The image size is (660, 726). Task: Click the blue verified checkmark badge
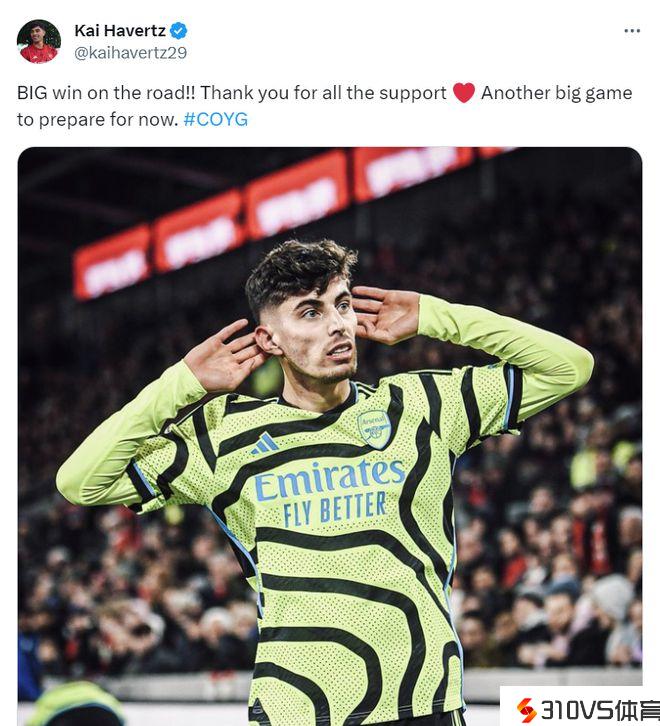point(179,31)
